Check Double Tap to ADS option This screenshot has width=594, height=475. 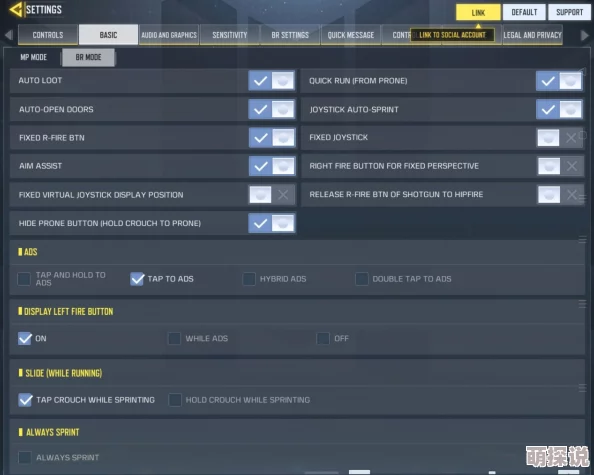click(362, 279)
